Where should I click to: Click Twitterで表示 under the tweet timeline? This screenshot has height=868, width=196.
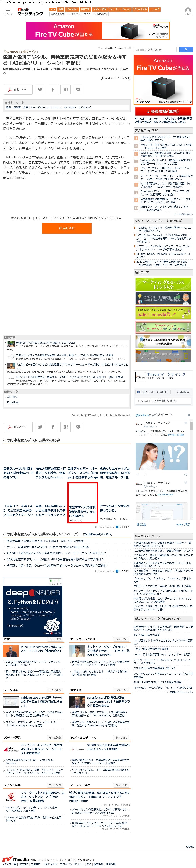pyautogui.click(x=183, y=524)
